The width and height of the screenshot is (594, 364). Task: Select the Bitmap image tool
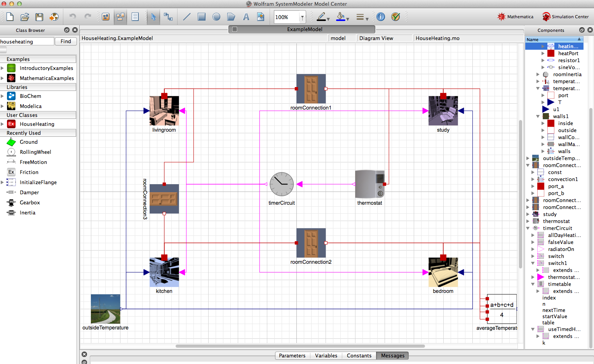coord(261,17)
